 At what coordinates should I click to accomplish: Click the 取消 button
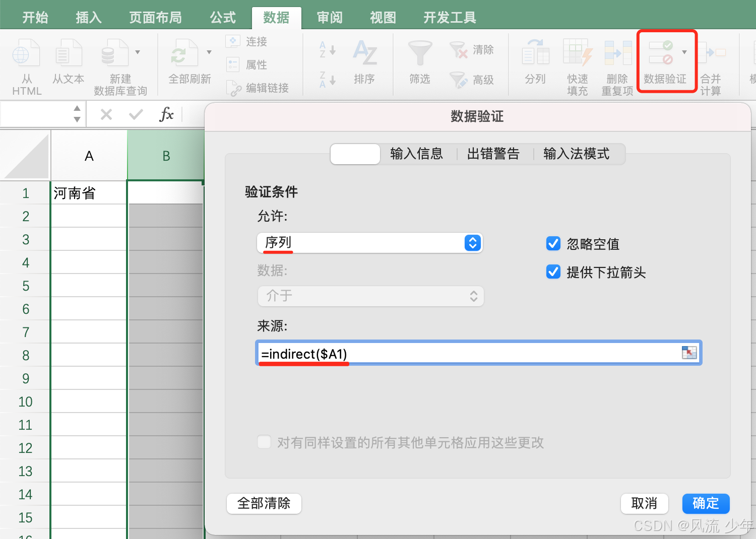point(644,503)
